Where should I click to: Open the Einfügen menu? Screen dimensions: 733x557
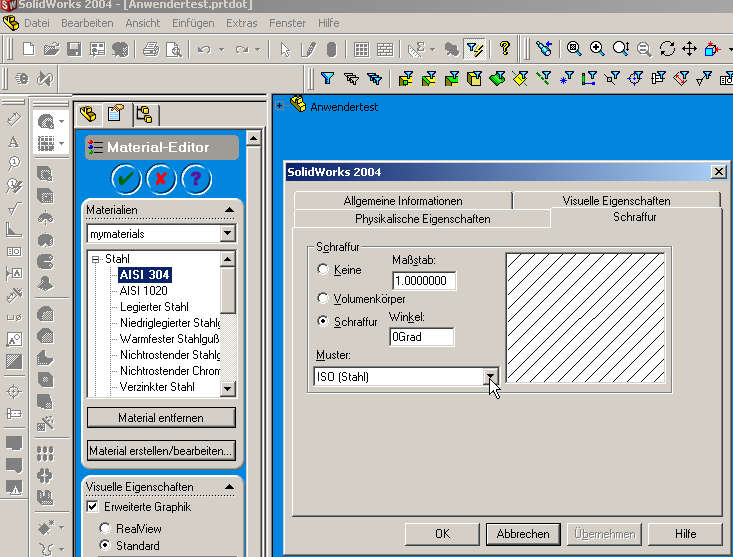coord(193,23)
